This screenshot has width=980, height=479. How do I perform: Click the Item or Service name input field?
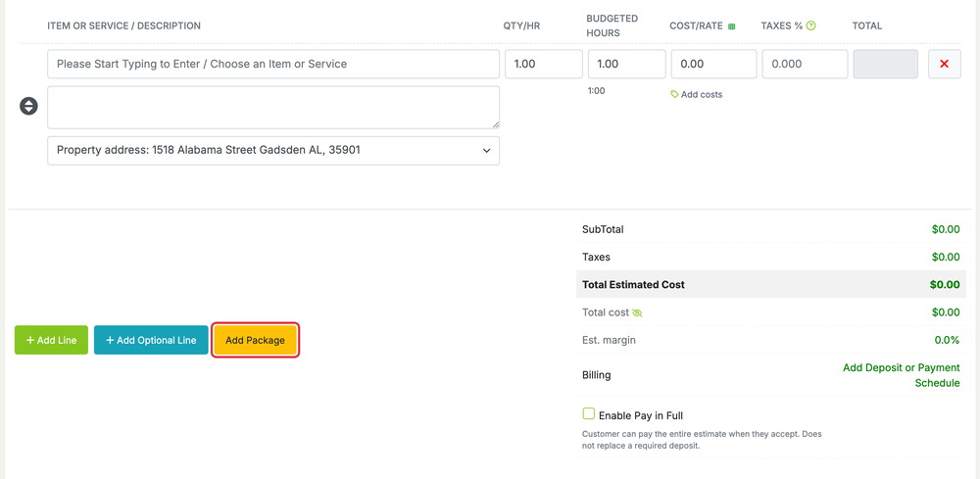tap(273, 64)
